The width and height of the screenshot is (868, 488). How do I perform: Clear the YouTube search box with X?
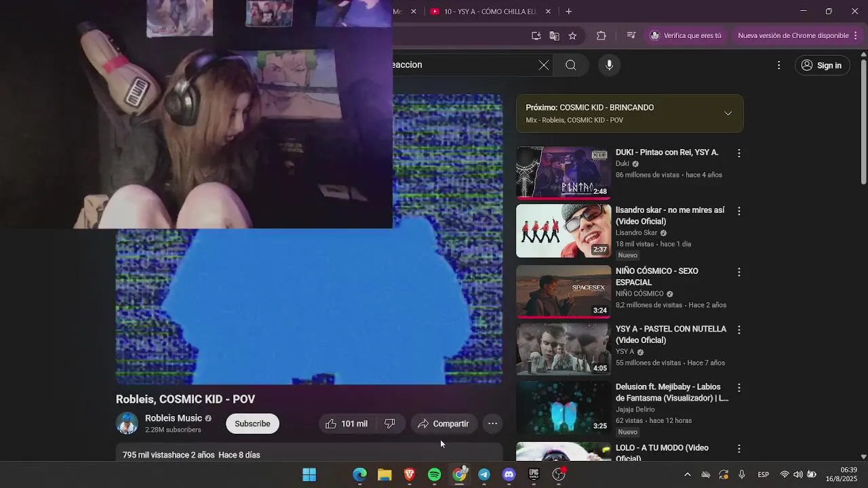[544, 65]
